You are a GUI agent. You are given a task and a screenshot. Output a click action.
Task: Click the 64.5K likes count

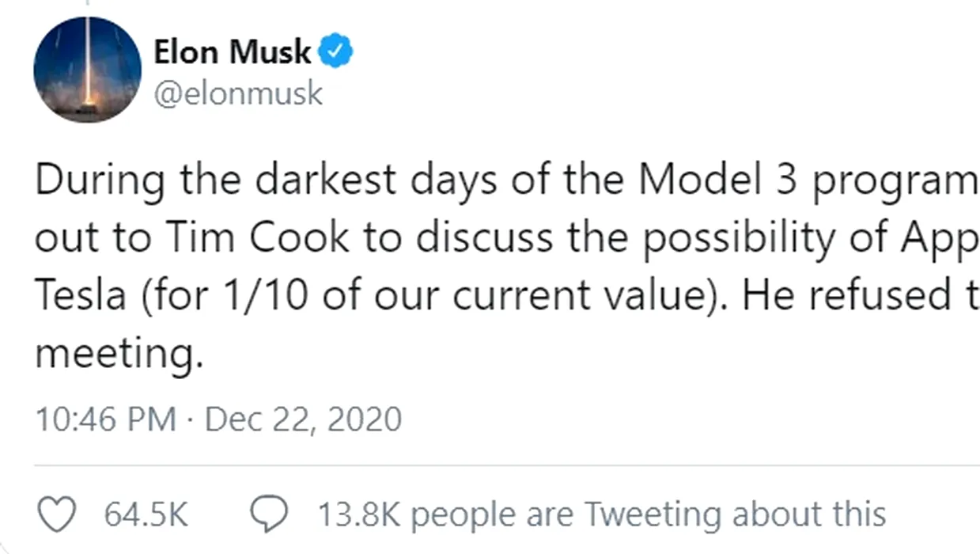coord(146,514)
